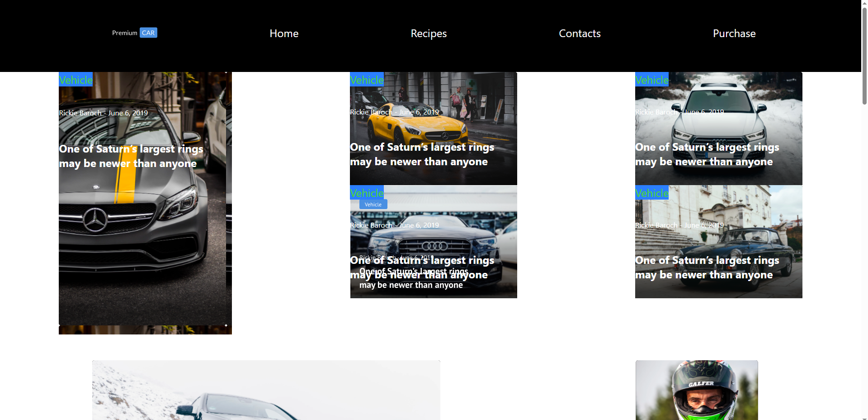Go to the Recipes page
868x420 pixels.
click(428, 33)
